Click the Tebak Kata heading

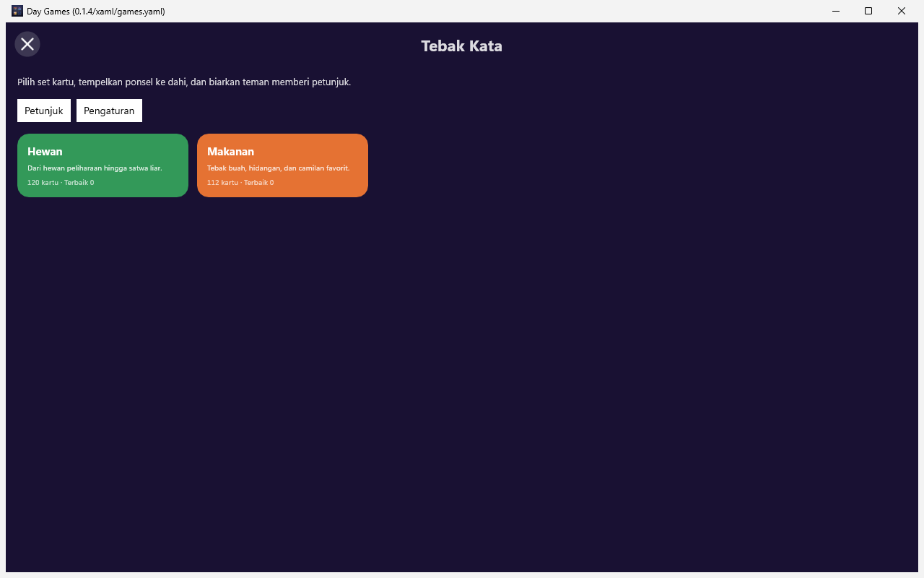tap(462, 46)
